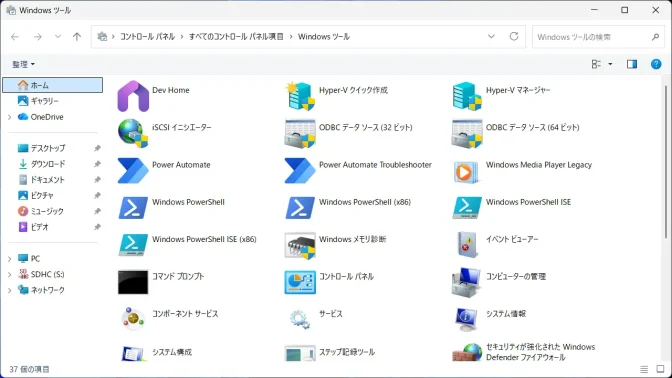
Task: Click the Windows ツール breadcrumb
Action: pos(324,37)
